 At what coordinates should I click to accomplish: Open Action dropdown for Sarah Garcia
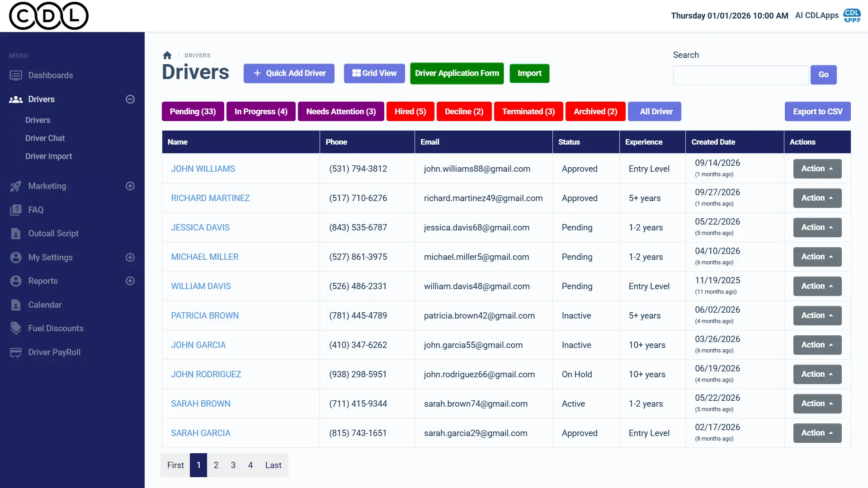coord(817,433)
